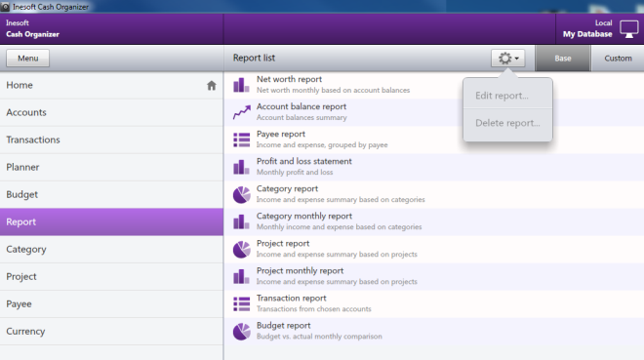Open the Profit and loss statement title
Screen dimensions: 644x360
tap(304, 161)
